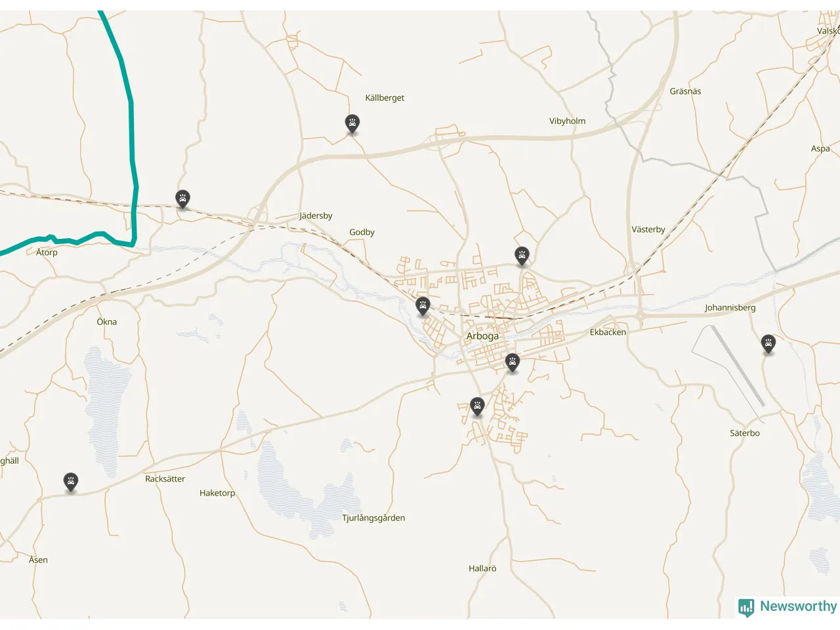
Task: Click the Arboga town label
Action: (x=482, y=336)
